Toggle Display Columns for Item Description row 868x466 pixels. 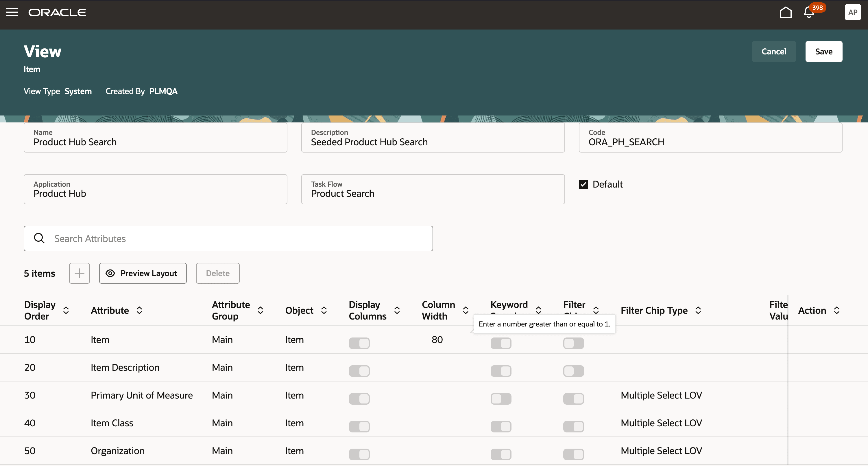coord(359,371)
